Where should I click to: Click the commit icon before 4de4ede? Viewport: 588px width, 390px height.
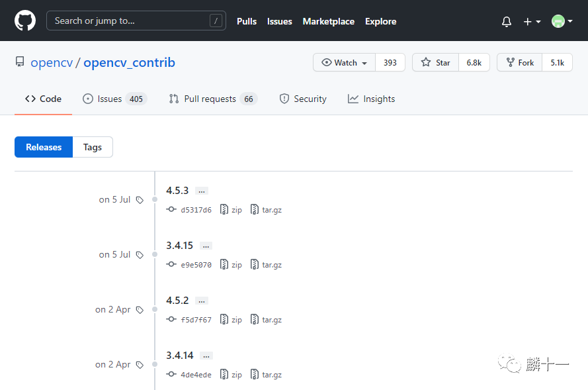tap(171, 374)
